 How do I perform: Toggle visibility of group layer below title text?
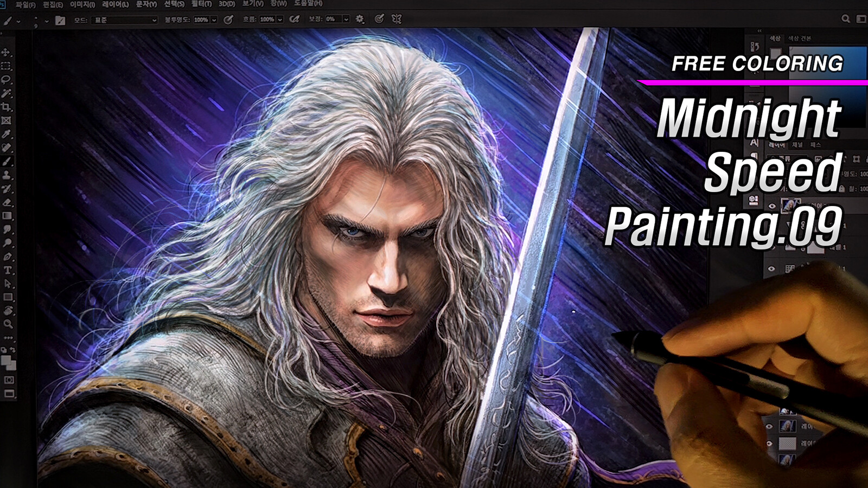click(772, 268)
